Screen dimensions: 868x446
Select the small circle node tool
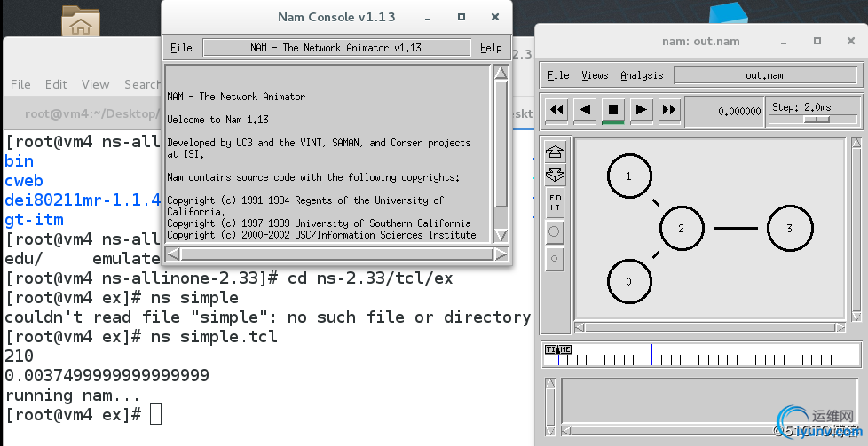click(x=555, y=258)
